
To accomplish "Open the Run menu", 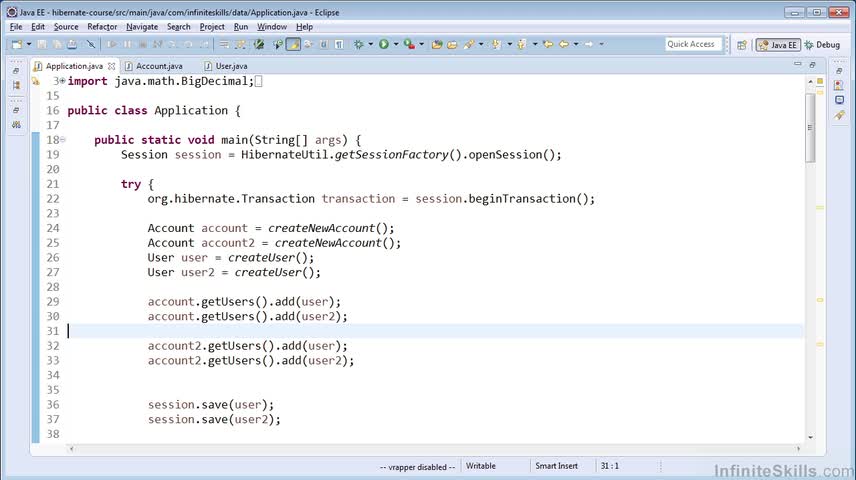I will coord(241,27).
